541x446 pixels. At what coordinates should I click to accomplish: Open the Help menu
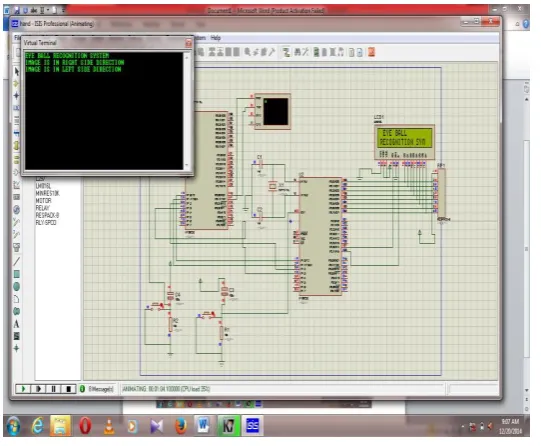(x=215, y=38)
